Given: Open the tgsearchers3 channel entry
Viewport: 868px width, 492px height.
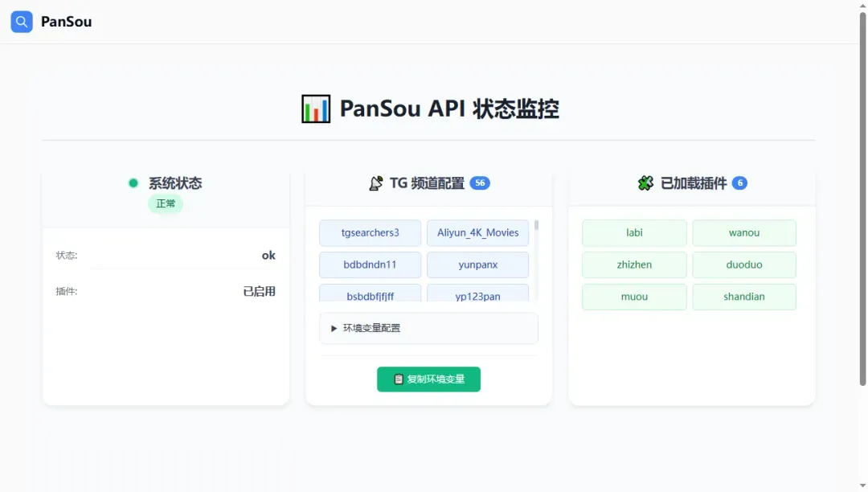Looking at the screenshot, I should (x=370, y=232).
